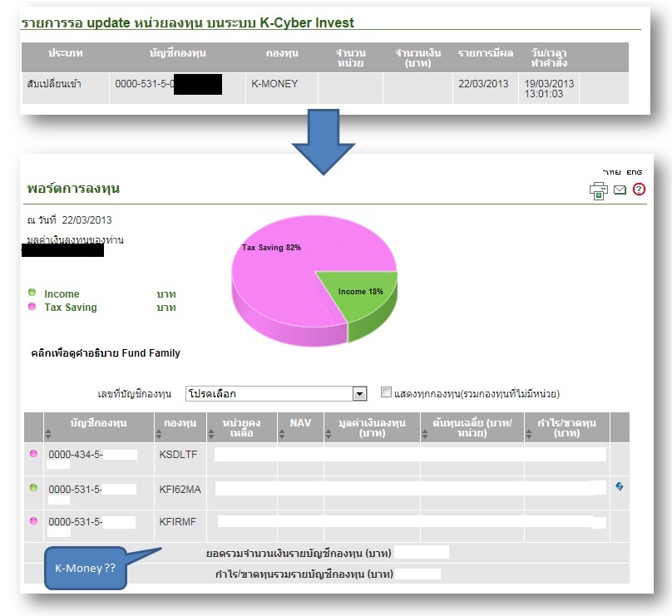This screenshot has width=672, height=616.
Task: Click order time 19/03/2013 13:01:03
Action: coord(549,89)
